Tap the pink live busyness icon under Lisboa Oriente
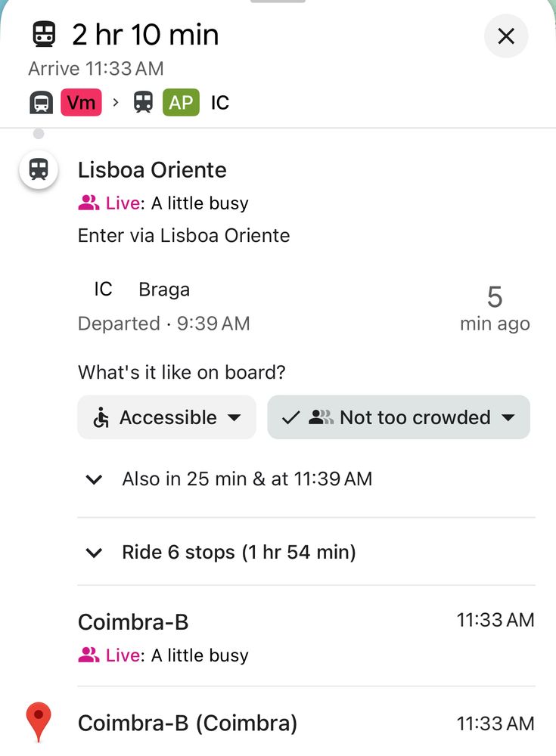This screenshot has height=756, width=556. (x=89, y=203)
